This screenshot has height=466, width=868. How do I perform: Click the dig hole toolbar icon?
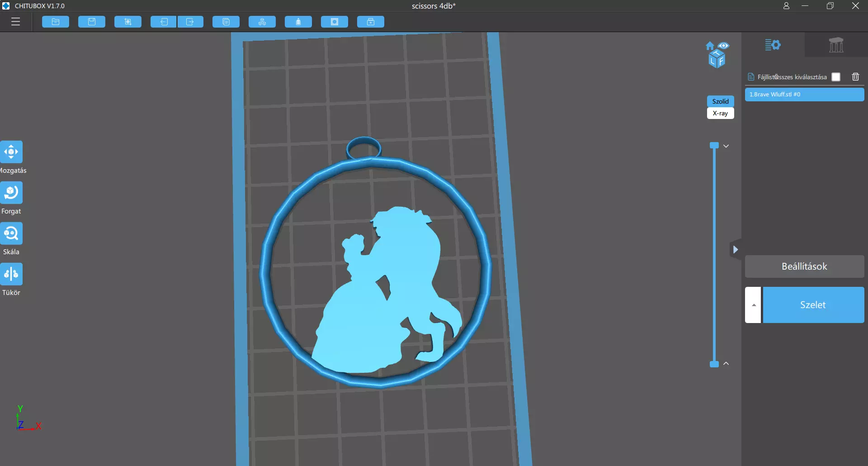335,22
